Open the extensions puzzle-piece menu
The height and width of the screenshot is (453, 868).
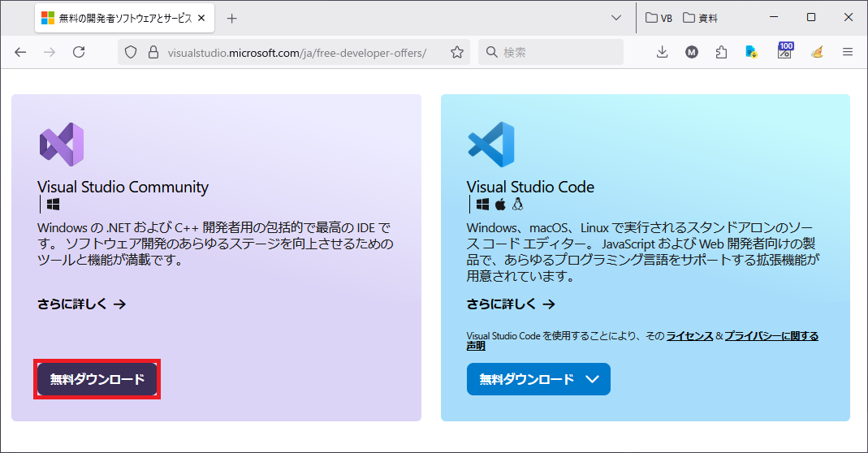pyautogui.click(x=721, y=52)
